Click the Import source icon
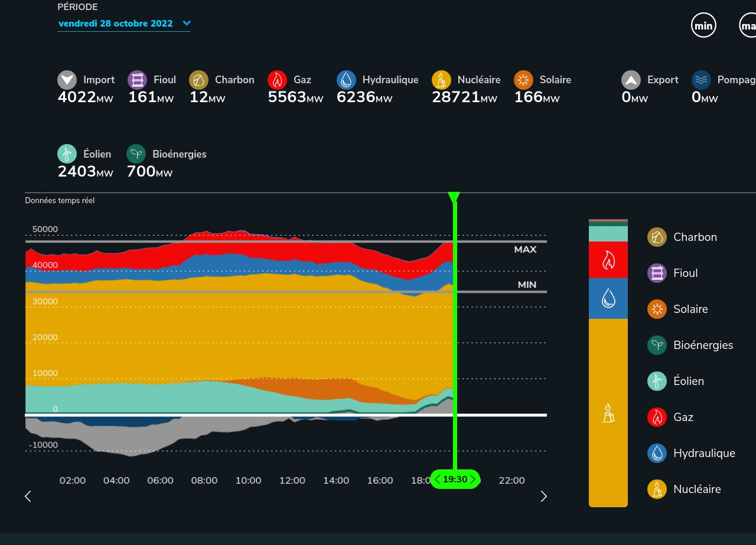The image size is (756, 545). coord(67,80)
